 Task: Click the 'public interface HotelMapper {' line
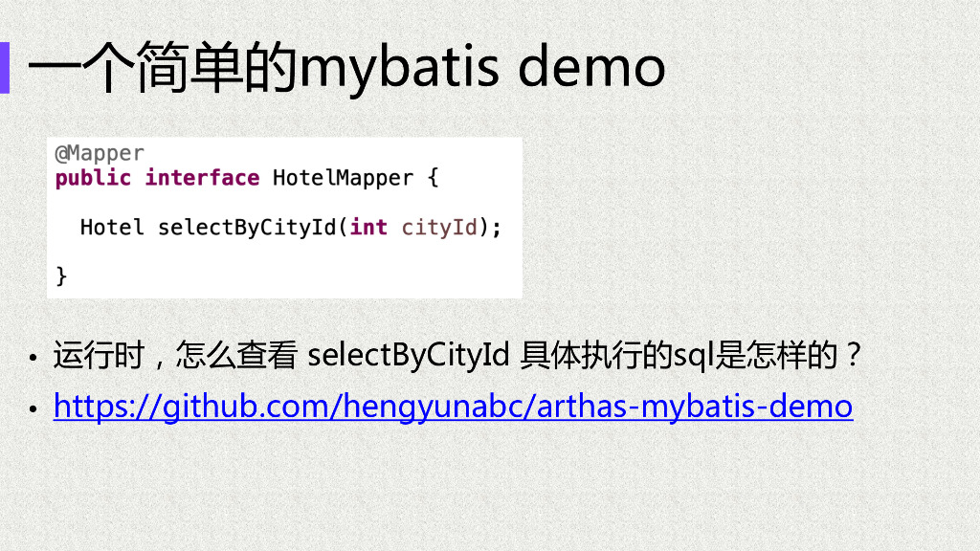pos(247,178)
